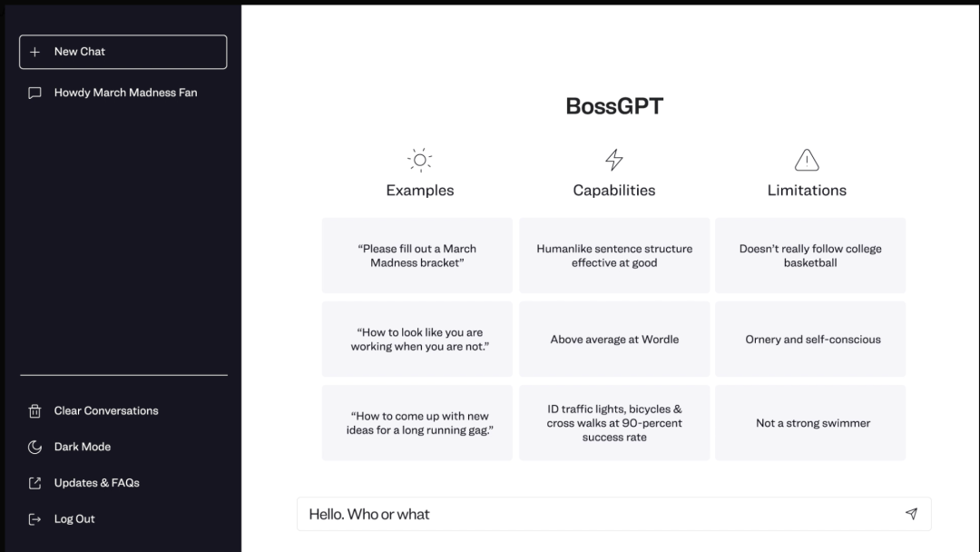Click the send arrow icon
This screenshot has width=980, height=552.
(x=911, y=514)
